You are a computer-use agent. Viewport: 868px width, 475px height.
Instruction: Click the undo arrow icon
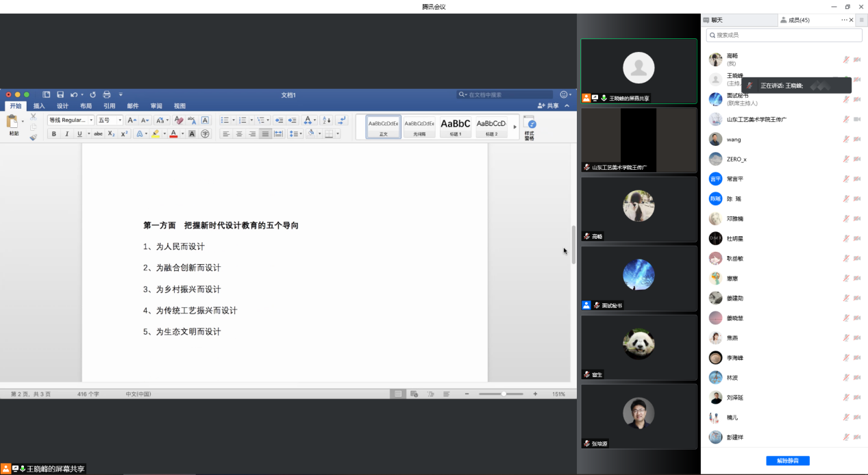tap(73, 94)
